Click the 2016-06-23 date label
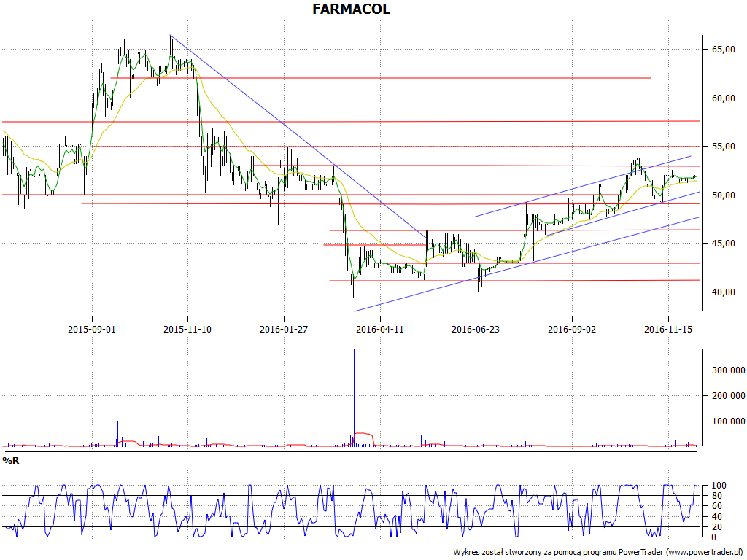The image size is (747, 560). click(x=476, y=329)
